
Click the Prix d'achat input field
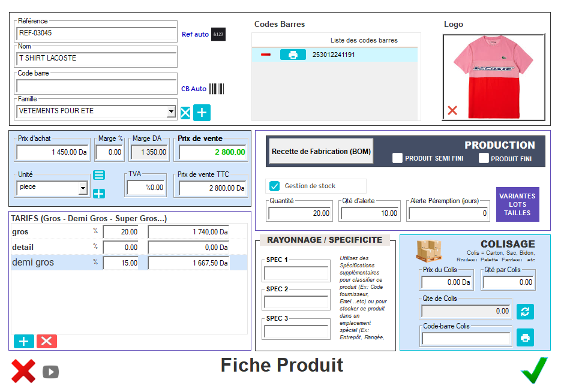53,152
